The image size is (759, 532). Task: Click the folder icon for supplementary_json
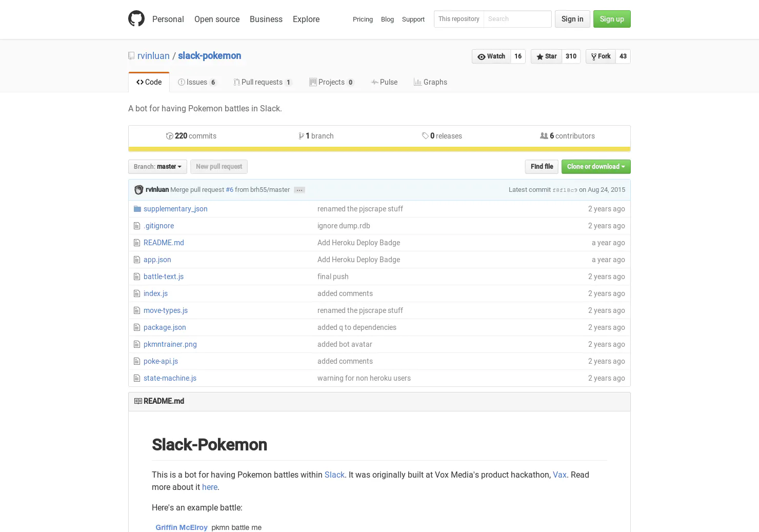click(x=137, y=209)
